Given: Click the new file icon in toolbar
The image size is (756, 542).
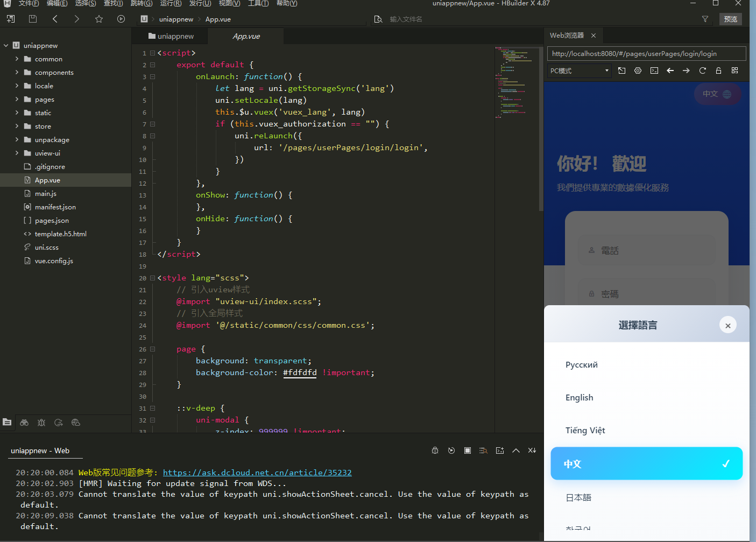Looking at the screenshot, I should pyautogui.click(x=10, y=19).
